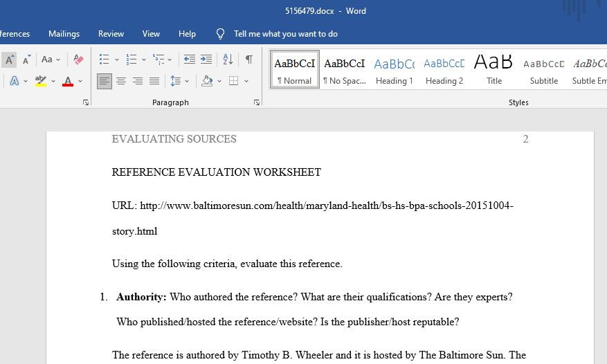Click the Decrease Indent icon
The image size is (607, 364).
point(190,60)
